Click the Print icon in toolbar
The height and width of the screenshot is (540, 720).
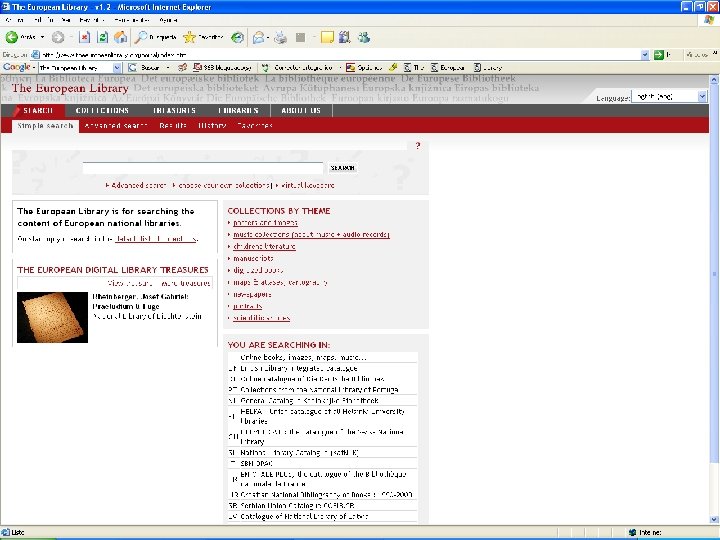(x=280, y=37)
